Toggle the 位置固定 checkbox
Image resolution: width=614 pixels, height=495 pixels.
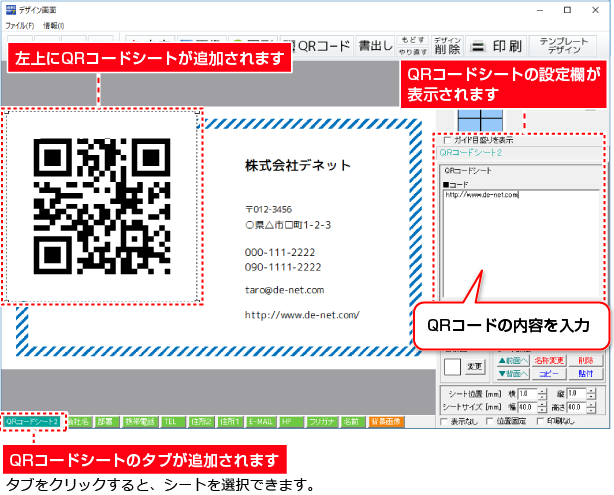click(489, 421)
